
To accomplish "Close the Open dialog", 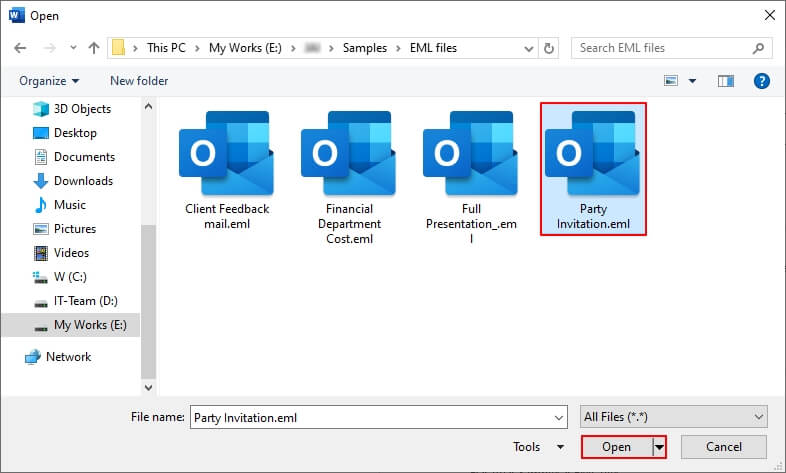I will click(770, 16).
